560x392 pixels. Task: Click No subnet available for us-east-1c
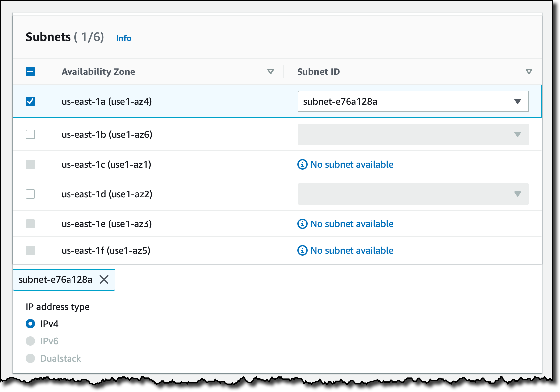(x=352, y=164)
